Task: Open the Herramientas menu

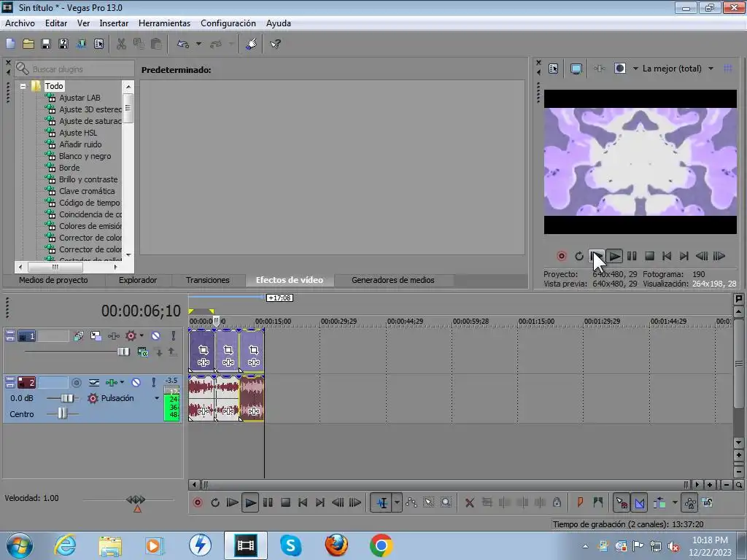Action: pyautogui.click(x=164, y=23)
